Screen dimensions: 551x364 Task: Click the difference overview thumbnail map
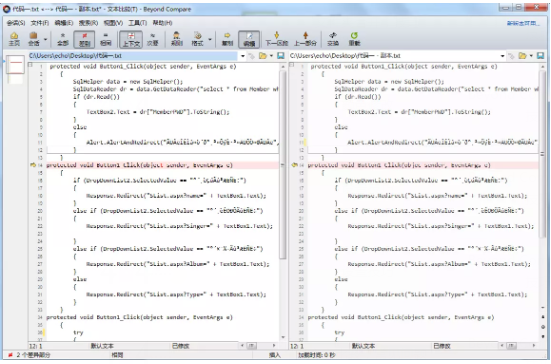pyautogui.click(x=15, y=64)
